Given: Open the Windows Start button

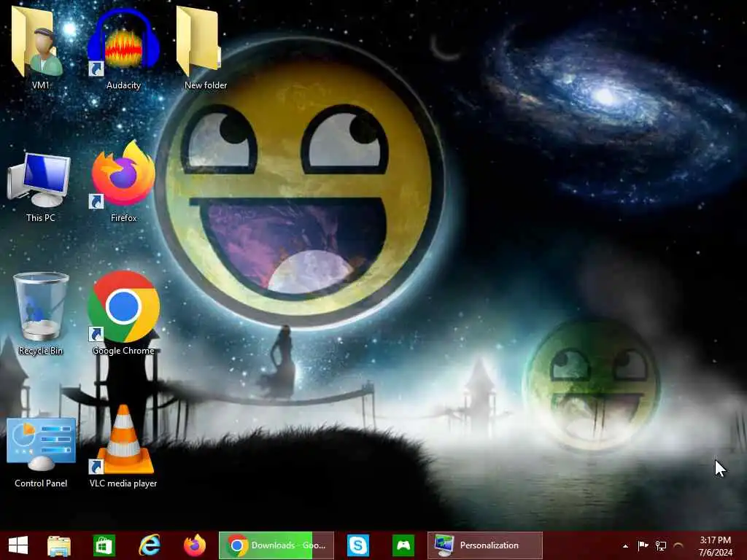Looking at the screenshot, I should pos(18,545).
